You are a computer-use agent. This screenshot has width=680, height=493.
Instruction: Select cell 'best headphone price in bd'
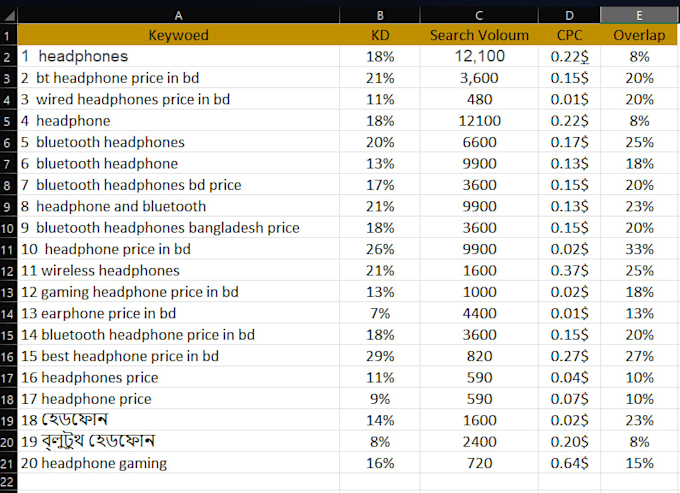click(x=178, y=356)
